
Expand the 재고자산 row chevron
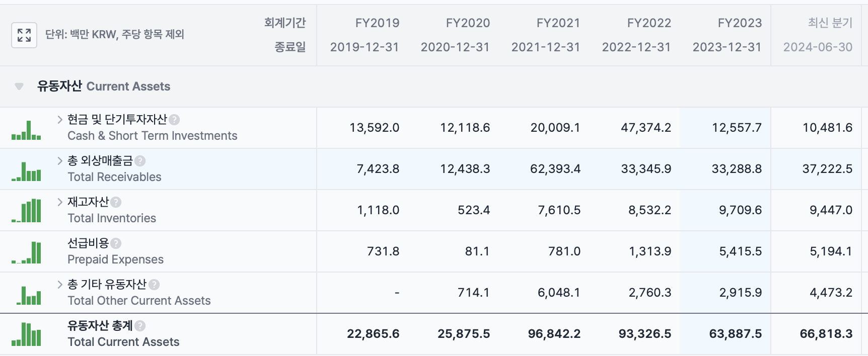(60, 202)
